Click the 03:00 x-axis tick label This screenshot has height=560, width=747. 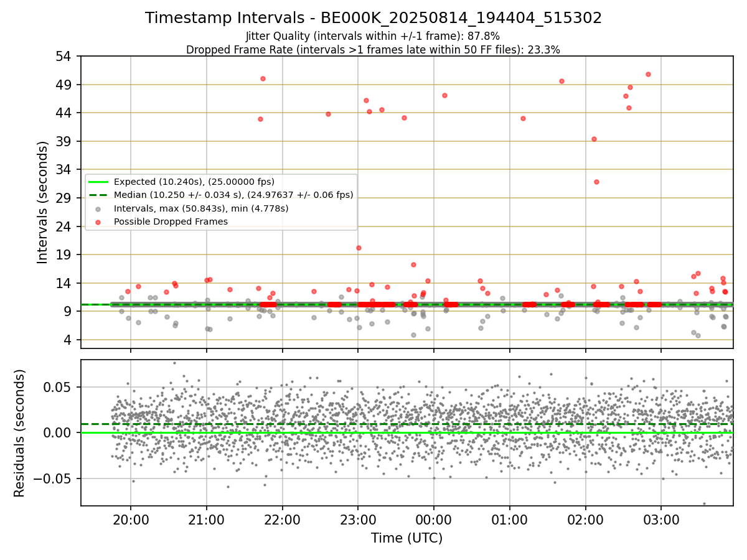pyautogui.click(x=661, y=519)
